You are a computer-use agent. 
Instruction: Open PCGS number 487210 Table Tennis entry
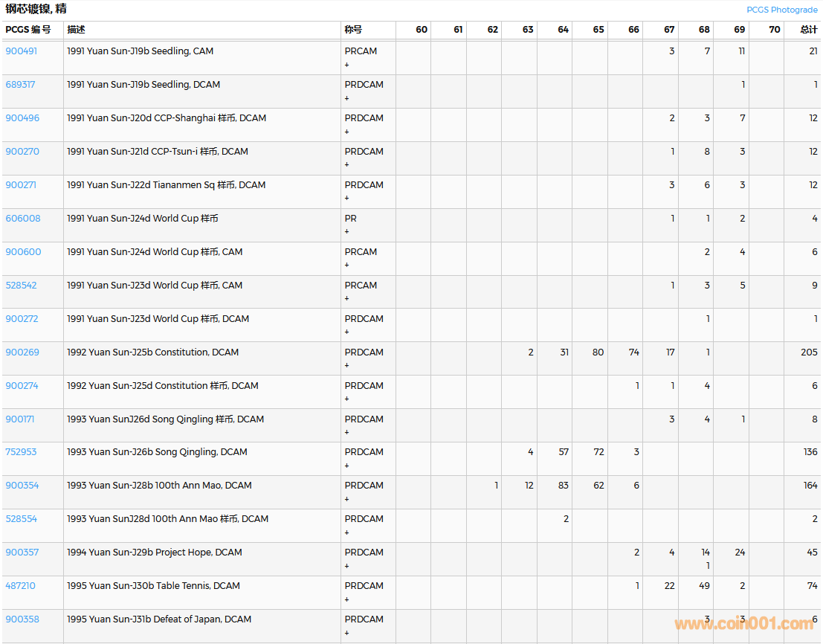[x=20, y=586]
